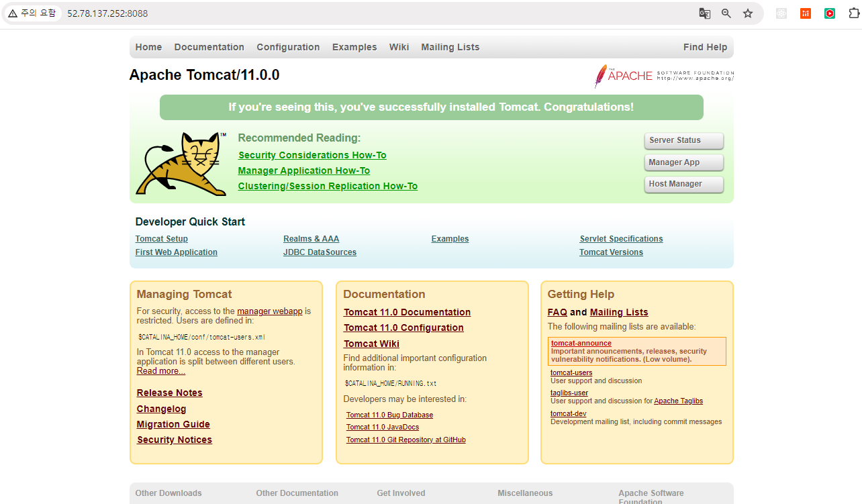Open the Release Notes link
The height and width of the screenshot is (504, 862).
169,393
